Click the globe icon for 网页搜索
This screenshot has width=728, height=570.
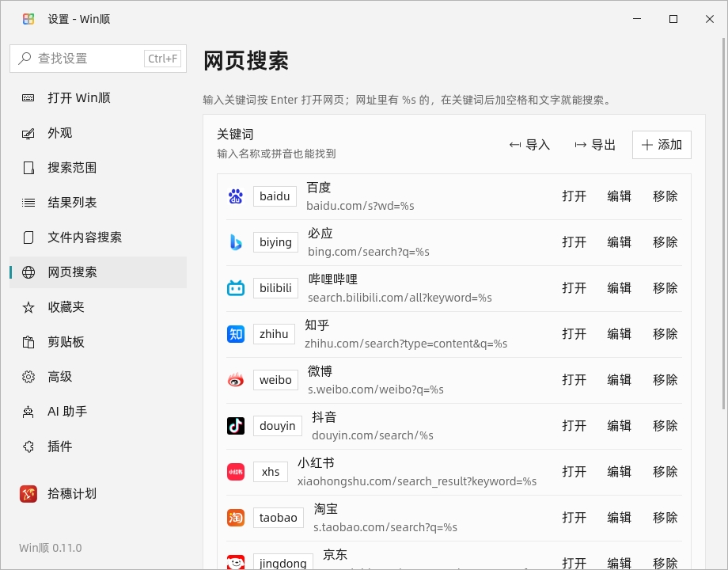(28, 272)
